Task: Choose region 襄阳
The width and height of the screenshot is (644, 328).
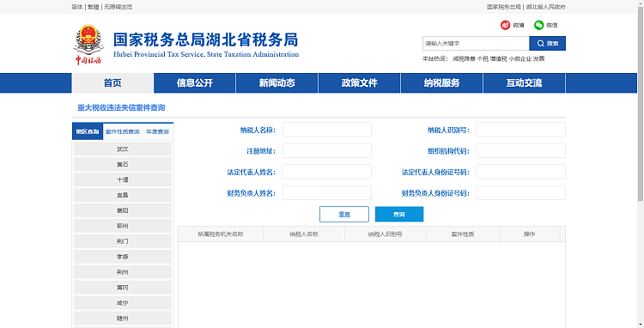Action: tap(123, 210)
